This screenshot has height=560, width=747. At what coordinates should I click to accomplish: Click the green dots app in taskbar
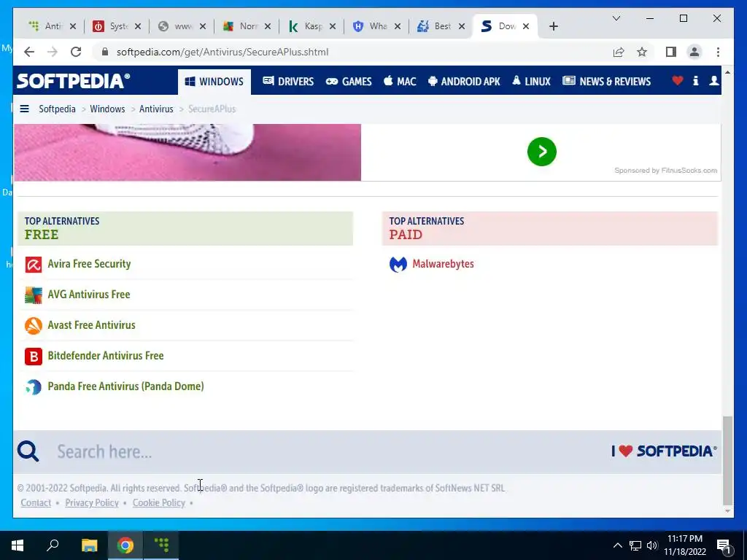click(x=161, y=545)
